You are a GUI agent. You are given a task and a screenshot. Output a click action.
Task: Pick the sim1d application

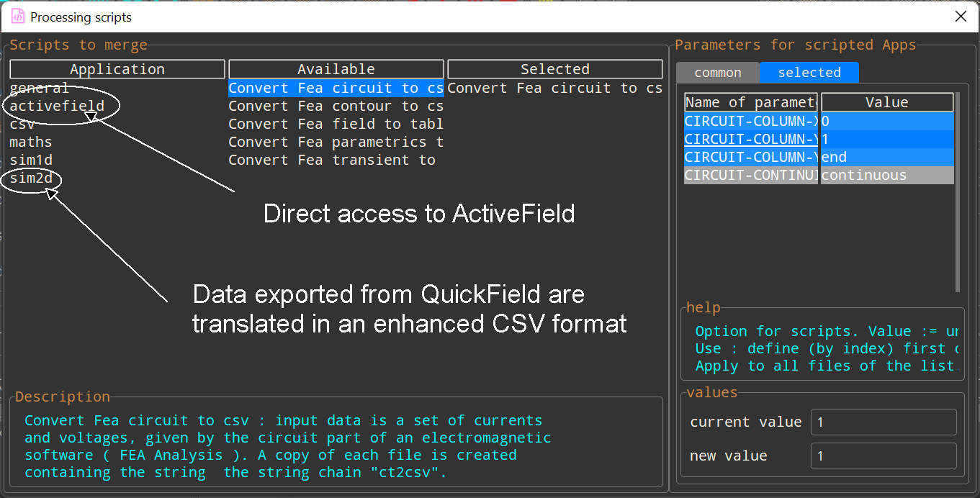click(31, 160)
